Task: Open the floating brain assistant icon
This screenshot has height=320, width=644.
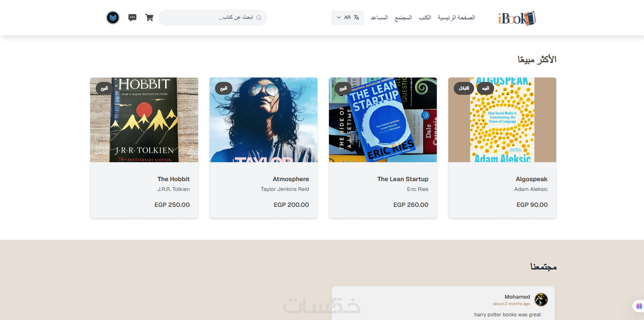Action: click(639, 306)
